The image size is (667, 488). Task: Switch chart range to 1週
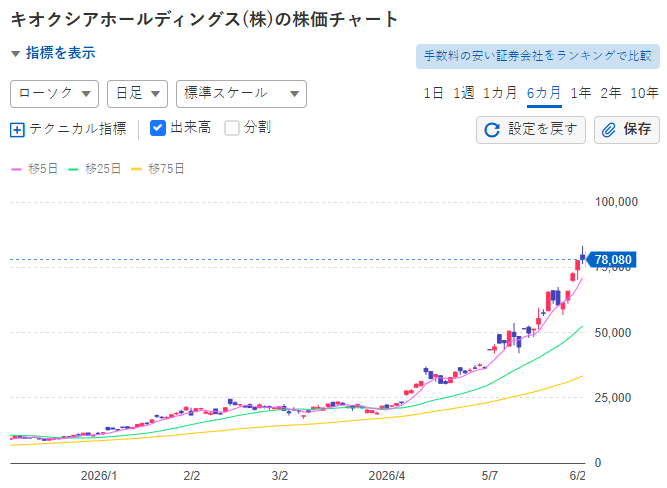(463, 93)
